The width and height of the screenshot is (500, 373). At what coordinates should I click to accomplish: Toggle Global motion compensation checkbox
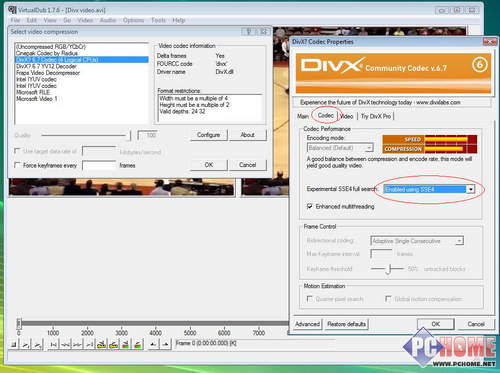click(388, 298)
